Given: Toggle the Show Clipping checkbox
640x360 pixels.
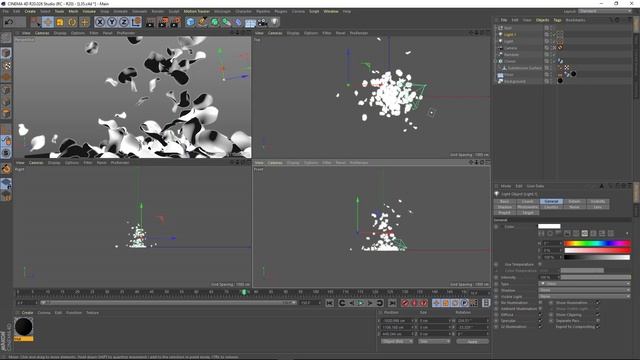Looking at the screenshot, I should click(598, 315).
